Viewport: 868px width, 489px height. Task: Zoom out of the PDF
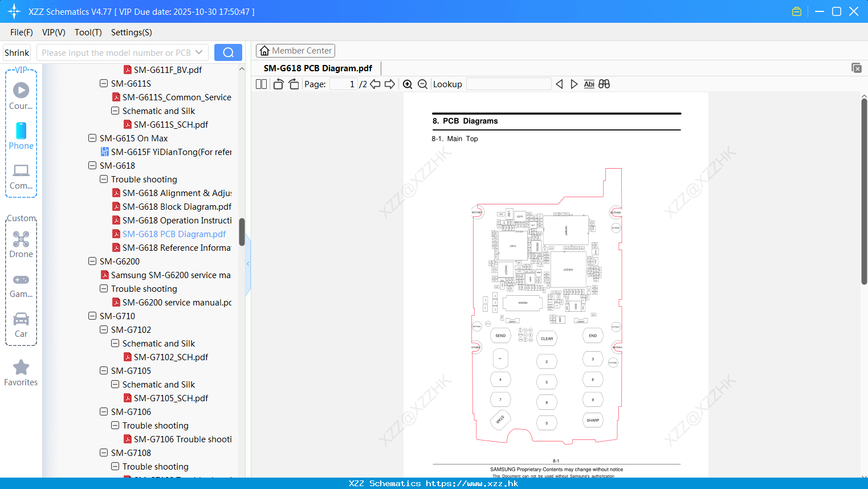[x=422, y=84]
